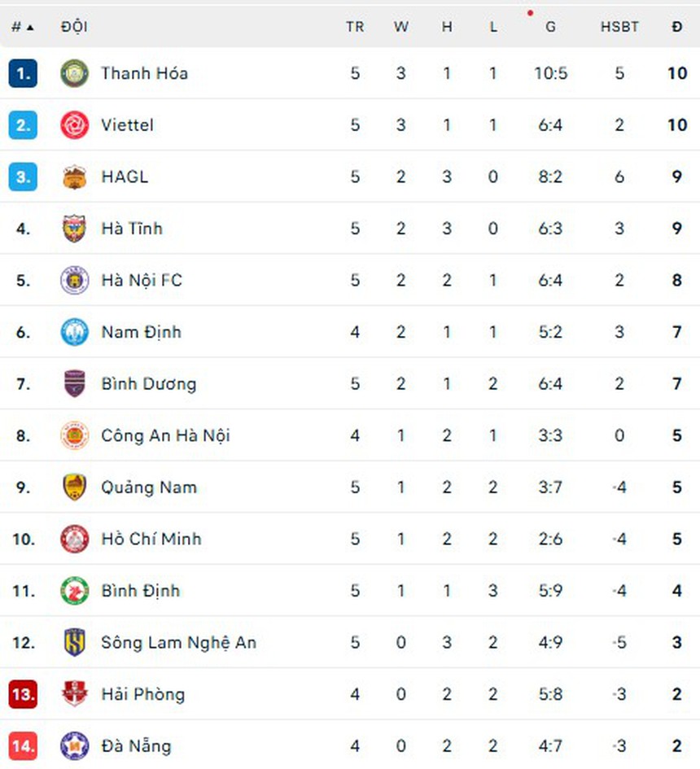Click the Thanh Hóa club crest
Viewport: 700px width, 769px height.
pyautogui.click(x=76, y=73)
